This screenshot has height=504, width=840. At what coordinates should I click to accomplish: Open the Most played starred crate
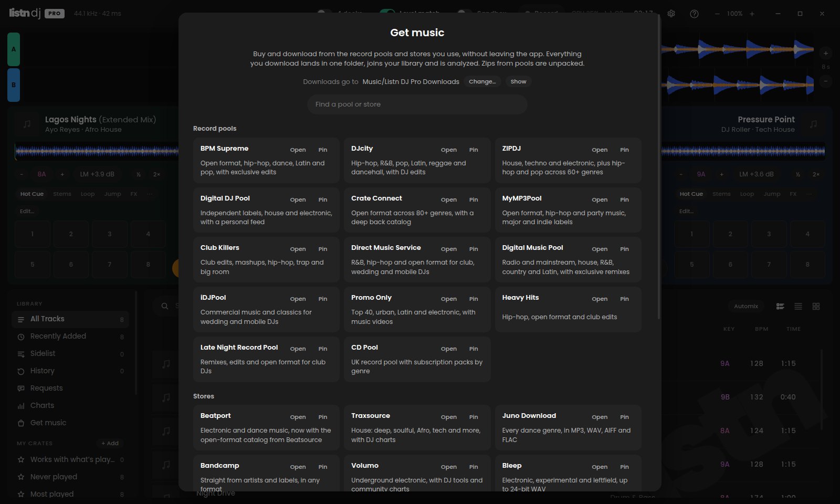70,494
